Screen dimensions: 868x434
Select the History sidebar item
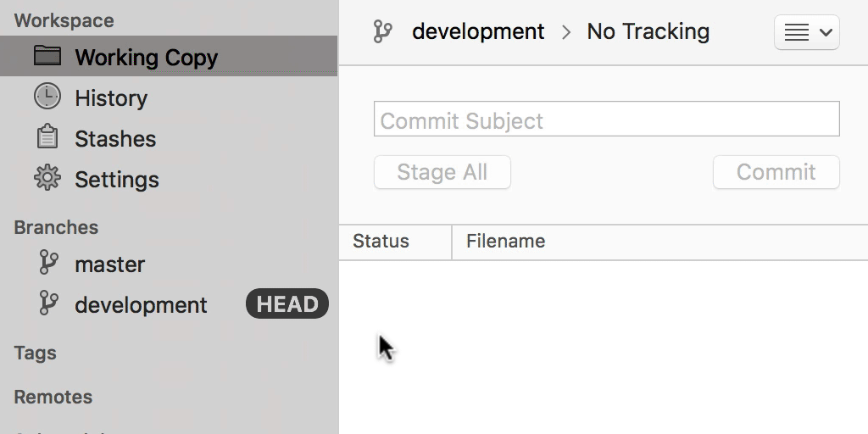point(110,98)
